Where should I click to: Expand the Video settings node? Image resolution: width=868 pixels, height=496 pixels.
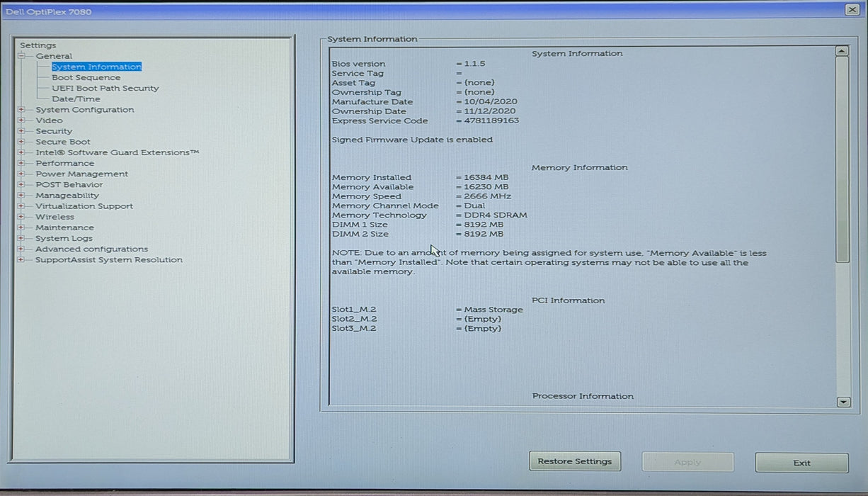(x=21, y=120)
